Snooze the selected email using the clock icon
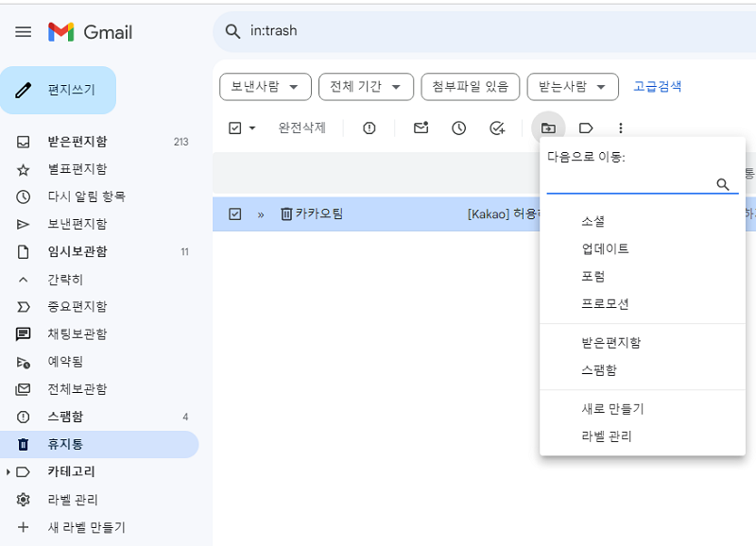756x546 pixels. coord(458,128)
